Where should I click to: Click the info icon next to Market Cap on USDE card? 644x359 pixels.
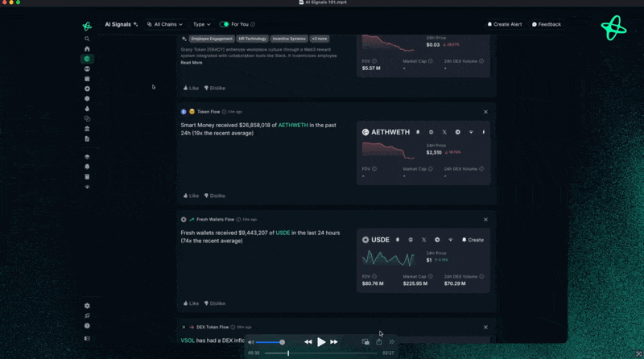click(431, 276)
